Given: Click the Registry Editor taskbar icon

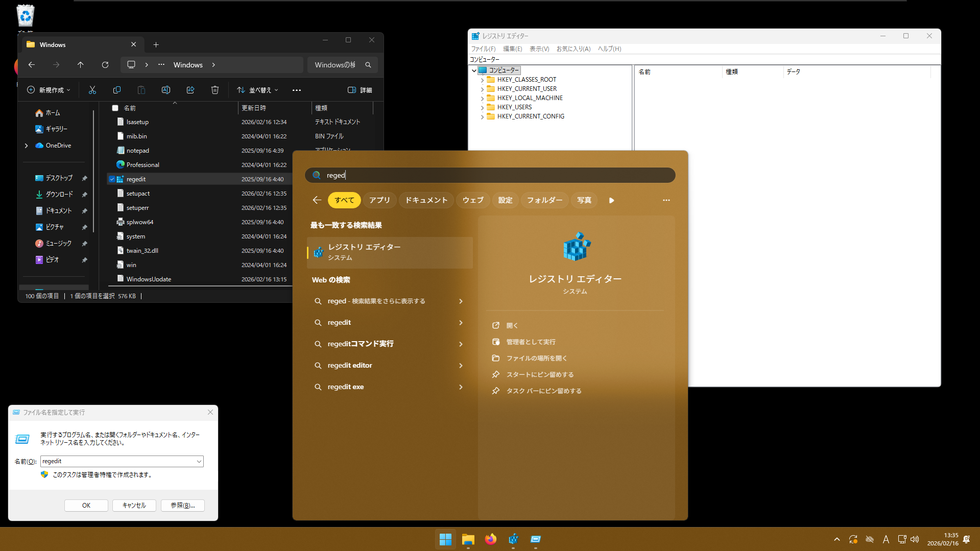Looking at the screenshot, I should point(513,539).
